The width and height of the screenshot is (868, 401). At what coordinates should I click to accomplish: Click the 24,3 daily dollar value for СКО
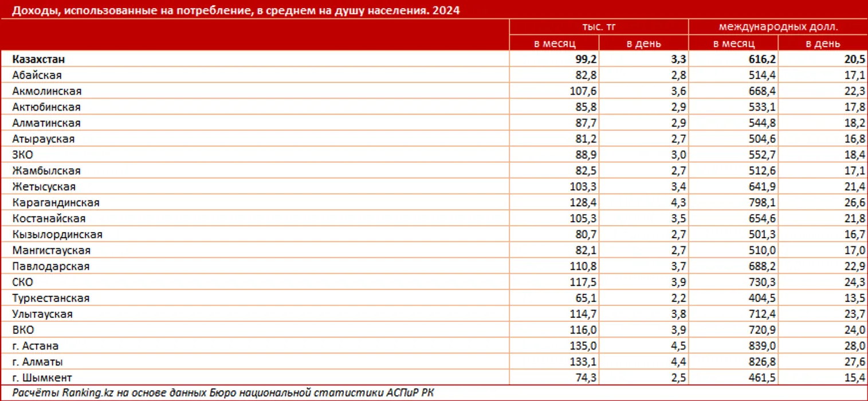click(854, 282)
